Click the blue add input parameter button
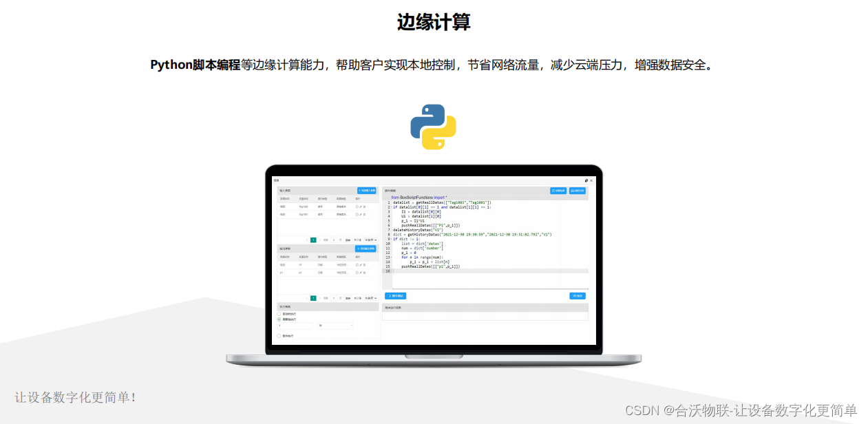 [x=367, y=191]
